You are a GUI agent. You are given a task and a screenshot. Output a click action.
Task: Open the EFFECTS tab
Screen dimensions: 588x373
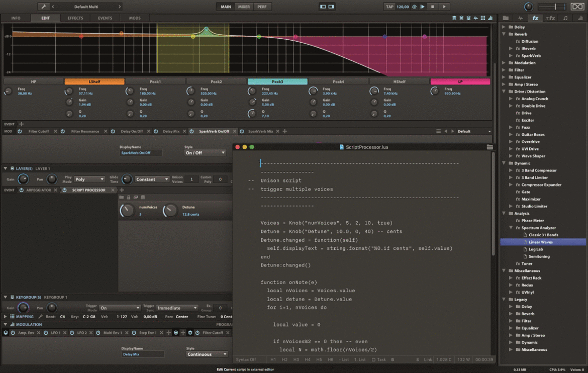tap(75, 18)
